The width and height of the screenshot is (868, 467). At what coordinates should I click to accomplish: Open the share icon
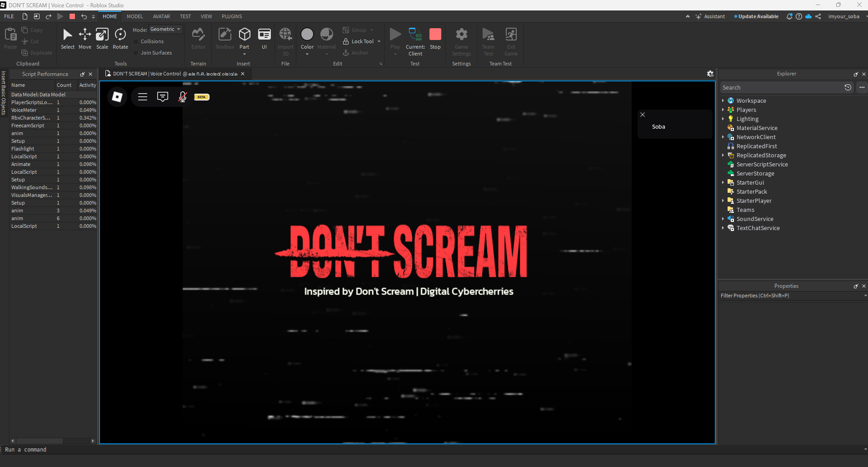coord(818,16)
